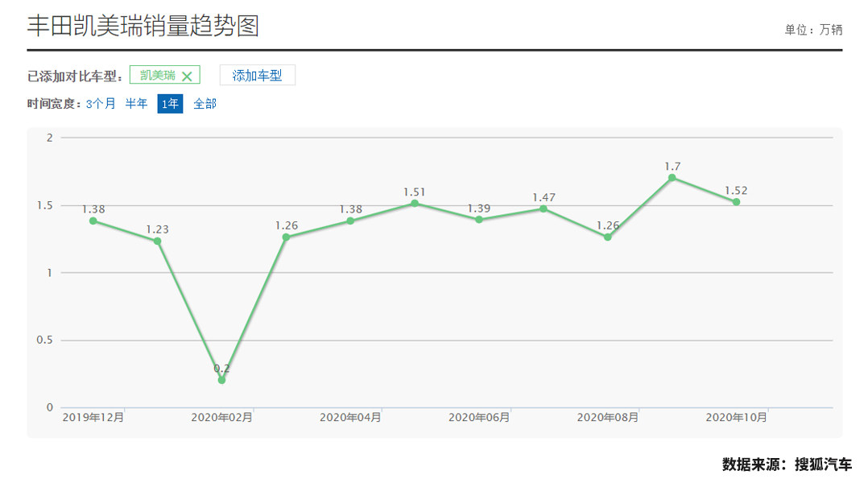Click the 1.38 data point at 2019年12月
Image resolution: width=868 pixels, height=483 pixels.
click(x=93, y=221)
